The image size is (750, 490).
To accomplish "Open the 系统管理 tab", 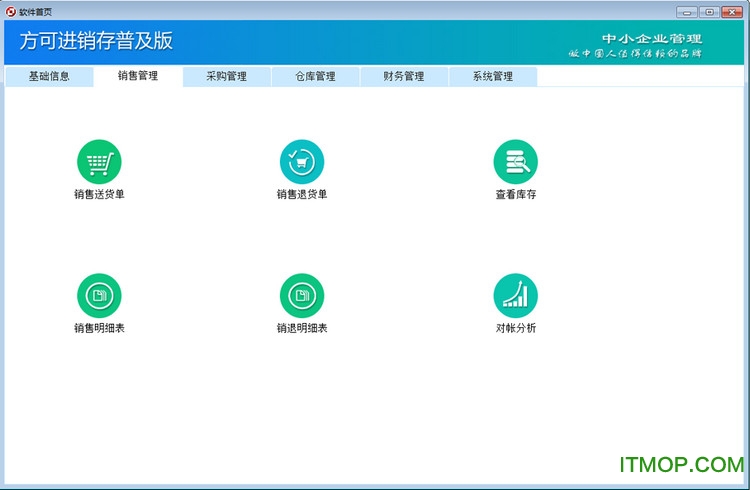I will tap(493, 76).
